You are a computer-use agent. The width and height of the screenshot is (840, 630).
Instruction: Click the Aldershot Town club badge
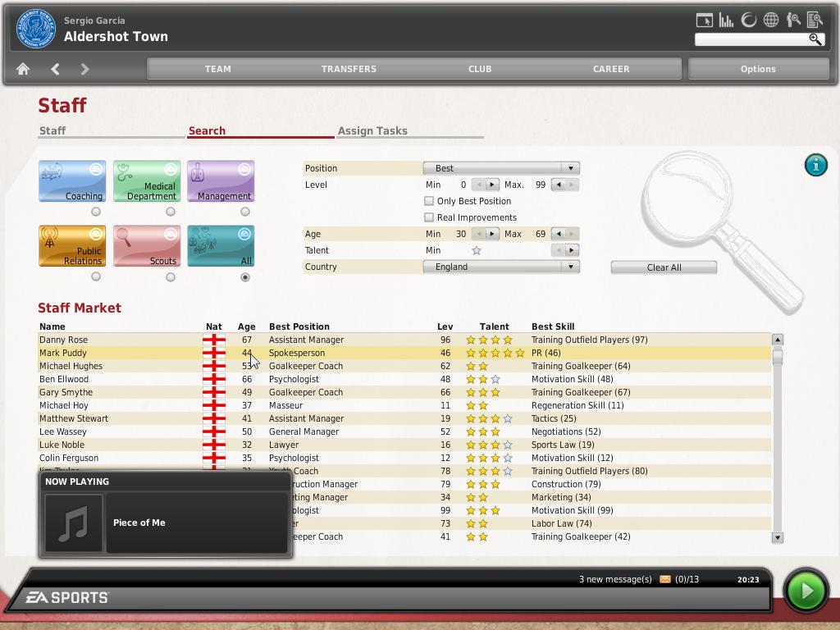[x=34, y=30]
